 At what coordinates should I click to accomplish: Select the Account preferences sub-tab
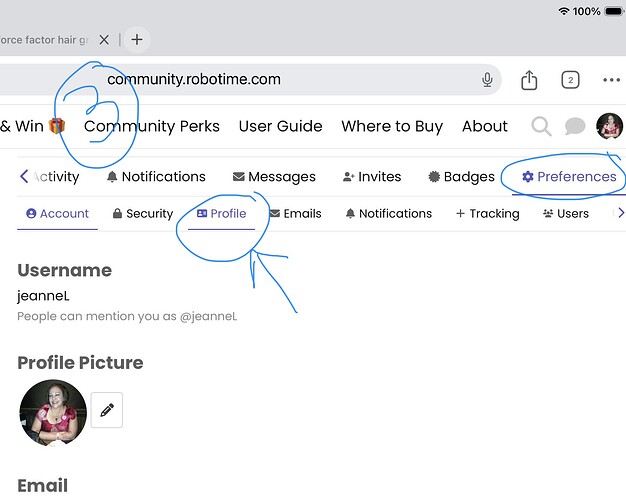(57, 214)
